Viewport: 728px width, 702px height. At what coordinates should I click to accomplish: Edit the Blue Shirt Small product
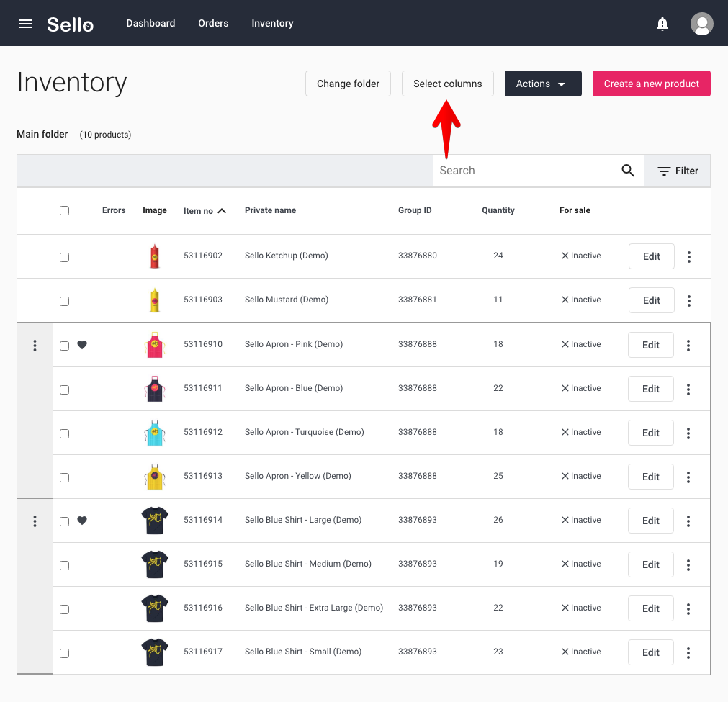[x=650, y=652]
